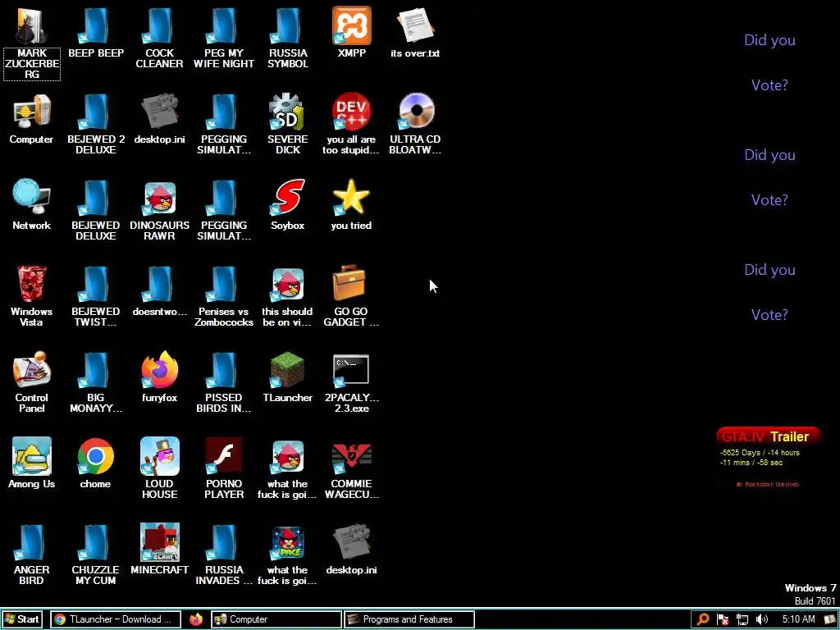Click the Firefox icon on the taskbar
Image resolution: width=840 pixels, height=630 pixels.
point(196,619)
